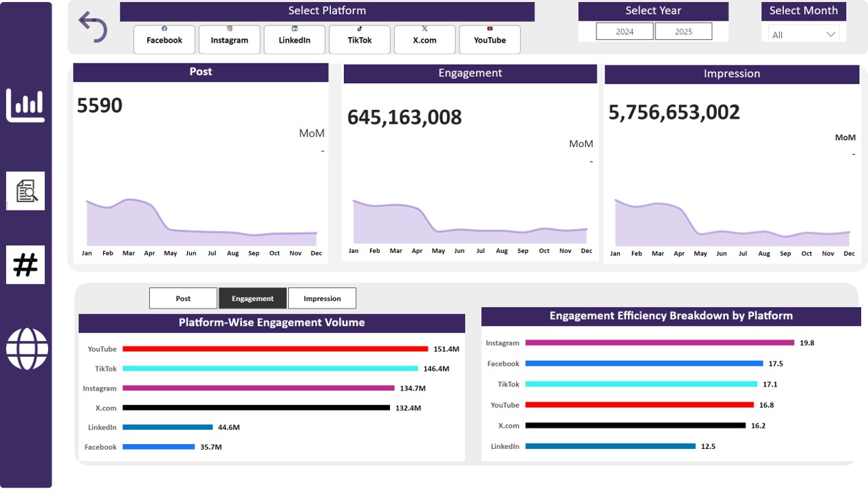This screenshot has height=495, width=868.
Task: Click the X.com 132.4M engagement volume bar
Action: click(x=256, y=408)
